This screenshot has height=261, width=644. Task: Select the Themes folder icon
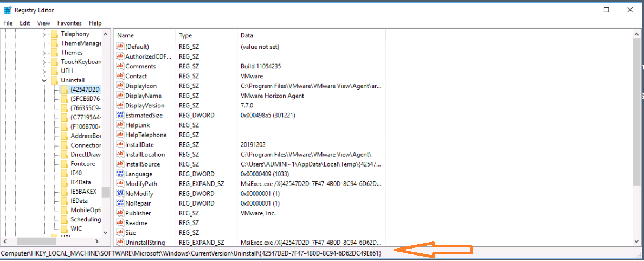[x=54, y=53]
